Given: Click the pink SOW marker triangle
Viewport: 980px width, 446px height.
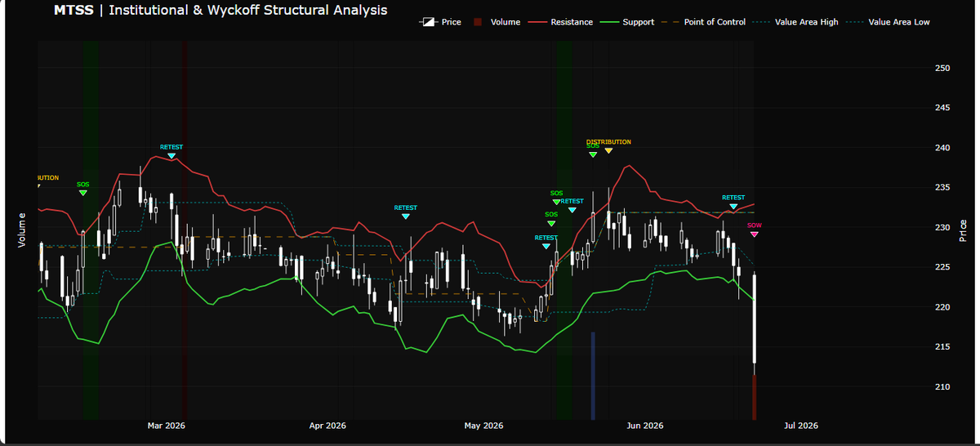Looking at the screenshot, I should [x=755, y=234].
